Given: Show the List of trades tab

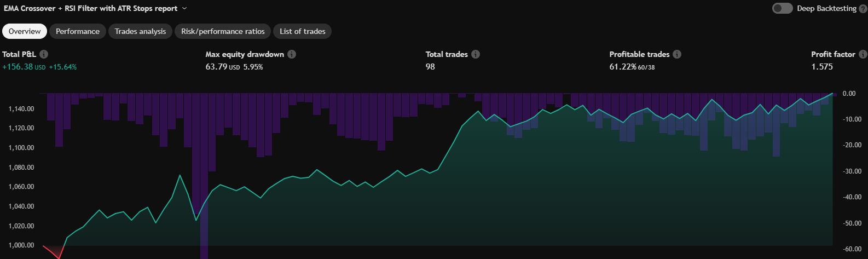Looking at the screenshot, I should click(302, 31).
